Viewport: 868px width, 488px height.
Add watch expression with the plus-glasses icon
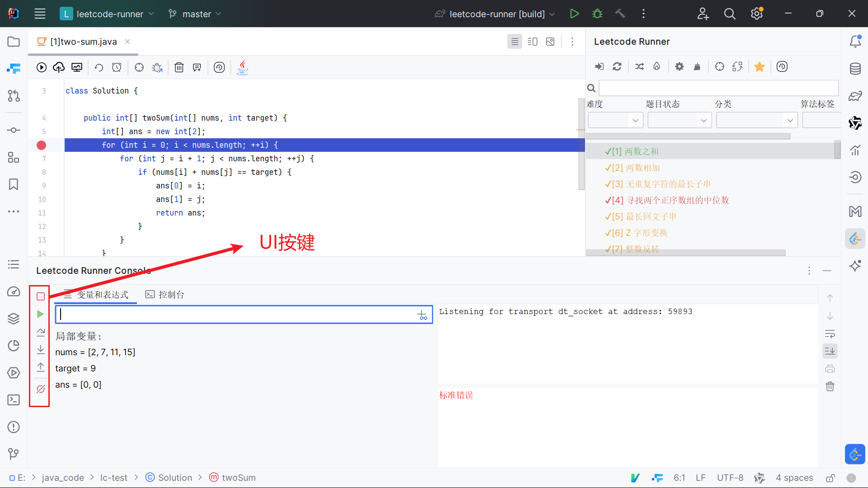coord(422,315)
